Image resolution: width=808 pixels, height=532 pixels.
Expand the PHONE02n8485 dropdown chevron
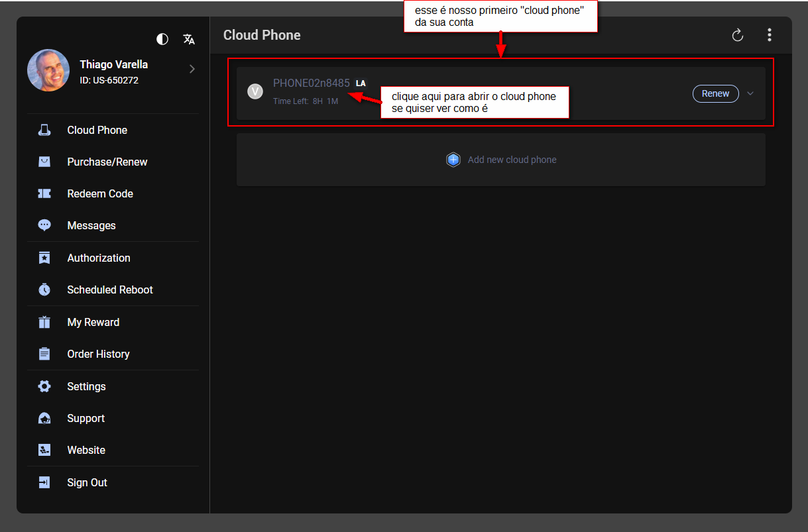click(750, 93)
